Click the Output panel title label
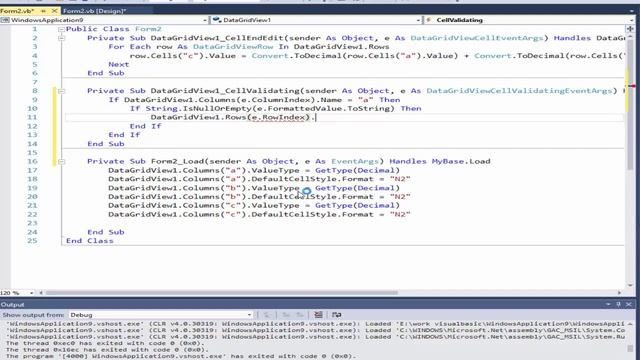Screen dimensions: 640x360 pos(13,304)
